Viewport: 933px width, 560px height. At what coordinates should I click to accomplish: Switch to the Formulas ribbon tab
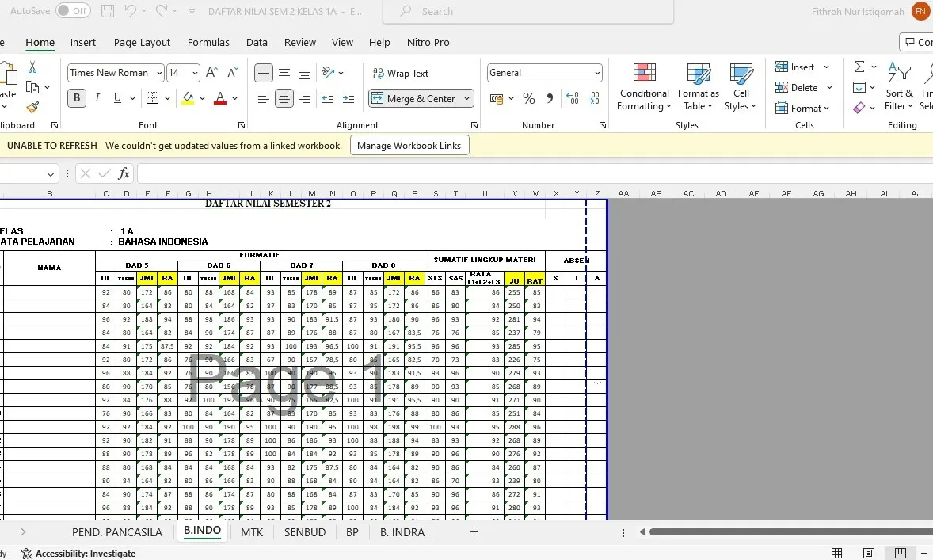click(208, 42)
